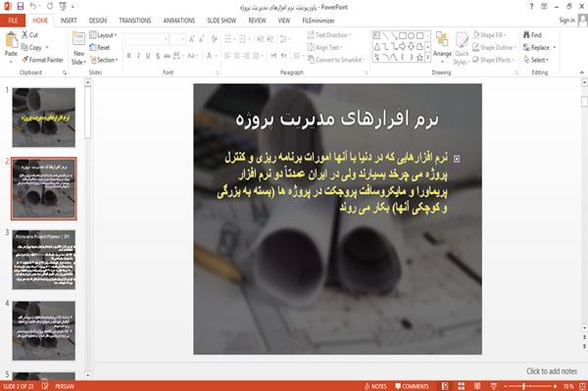Viewport: 588px width, 391px height.
Task: Switch to INSERT tab
Action: click(69, 21)
